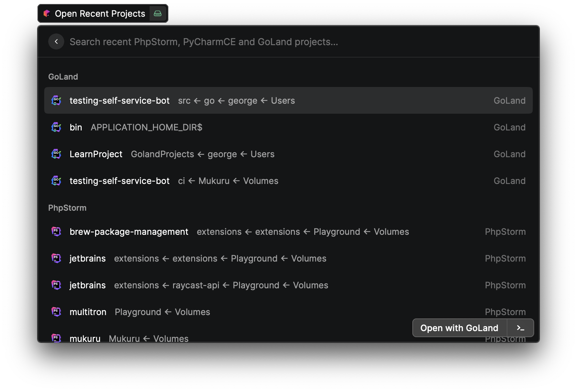Click path extensions ← raycast-api ← Playground ← Volumes

tap(221, 285)
